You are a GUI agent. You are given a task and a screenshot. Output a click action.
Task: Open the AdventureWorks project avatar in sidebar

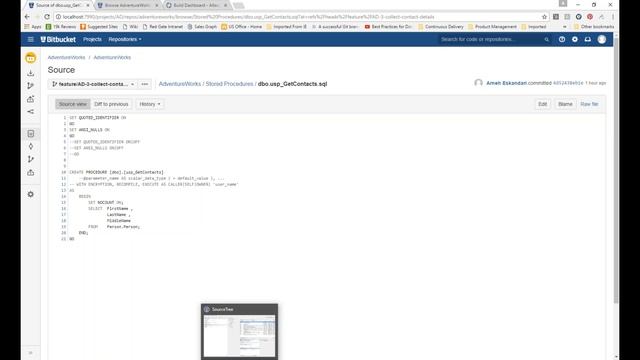tap(31, 58)
